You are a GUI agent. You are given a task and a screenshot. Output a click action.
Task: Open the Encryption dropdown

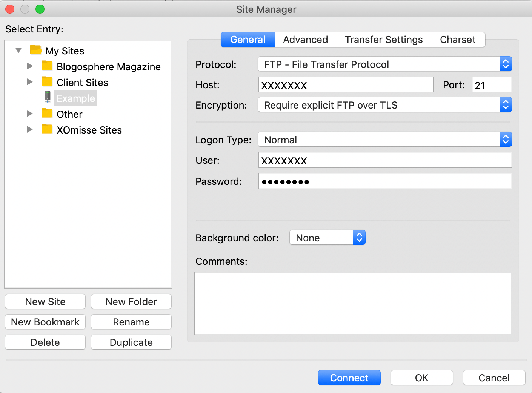(x=385, y=105)
